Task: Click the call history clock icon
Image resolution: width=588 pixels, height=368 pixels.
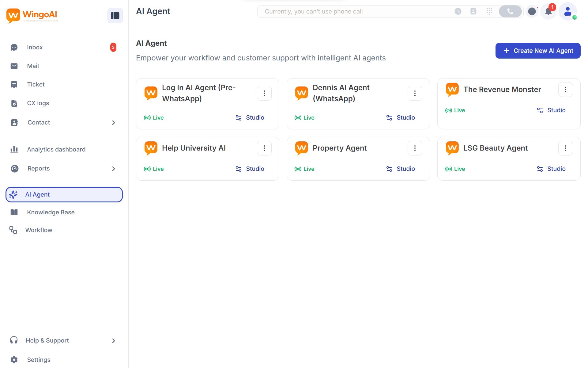Action: coord(458,11)
